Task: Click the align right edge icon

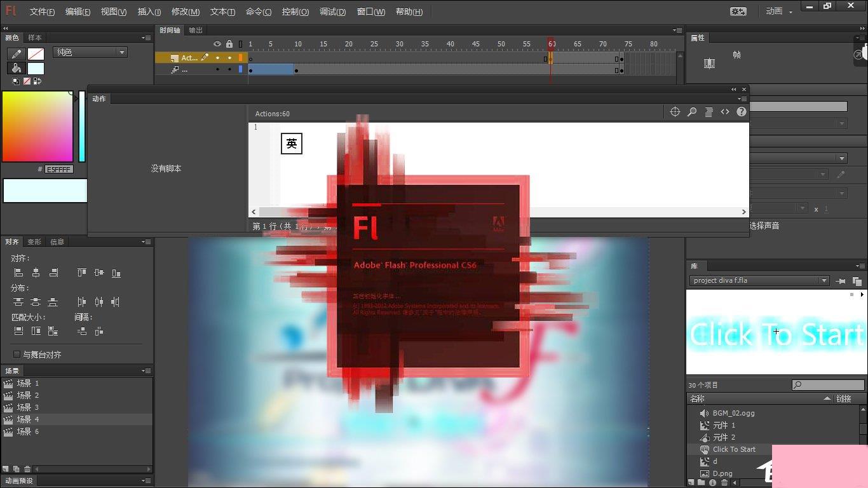Action: pos(53,273)
